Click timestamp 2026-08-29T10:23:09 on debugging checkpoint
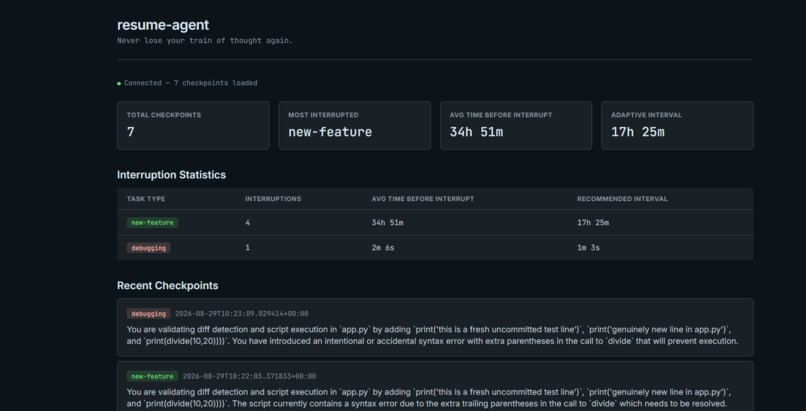The image size is (806, 411). (x=242, y=313)
